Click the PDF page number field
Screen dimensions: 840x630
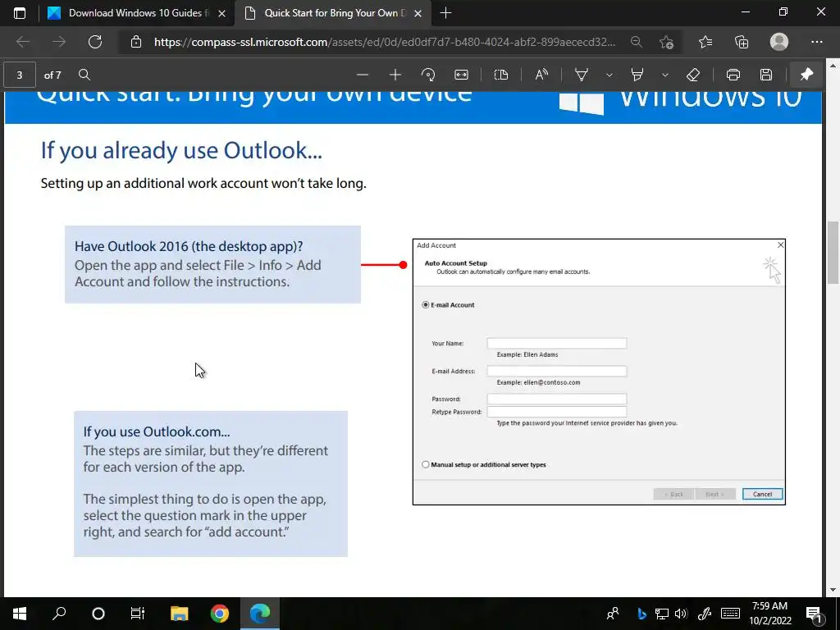pyautogui.click(x=20, y=75)
